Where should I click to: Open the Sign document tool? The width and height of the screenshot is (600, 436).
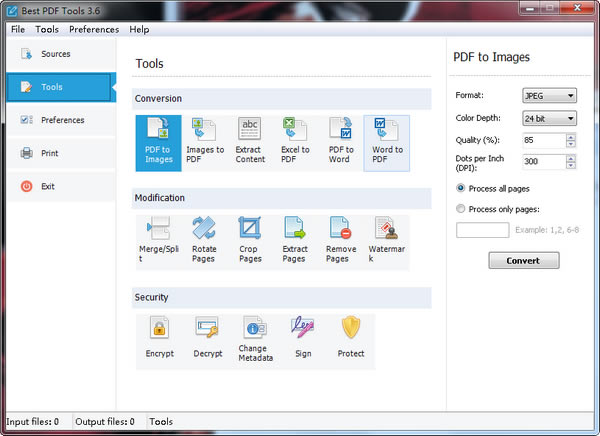[x=303, y=338]
